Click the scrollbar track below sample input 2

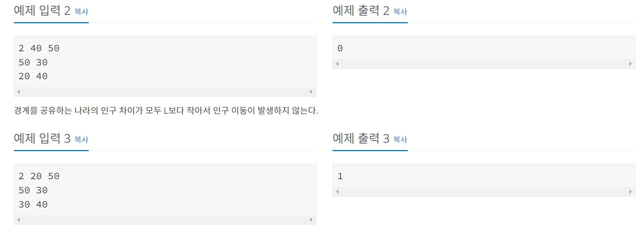pos(164,92)
